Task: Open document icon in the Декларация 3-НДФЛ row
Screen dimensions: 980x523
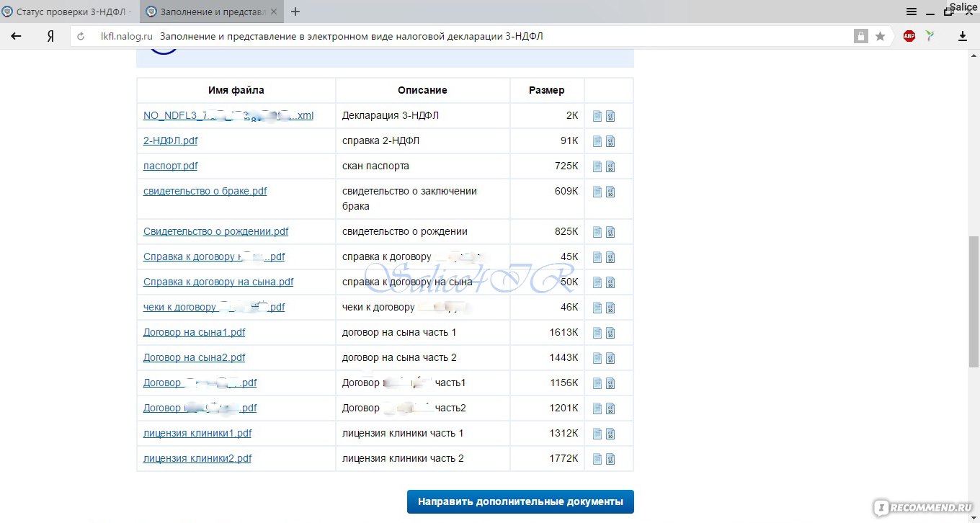Action: (x=597, y=116)
